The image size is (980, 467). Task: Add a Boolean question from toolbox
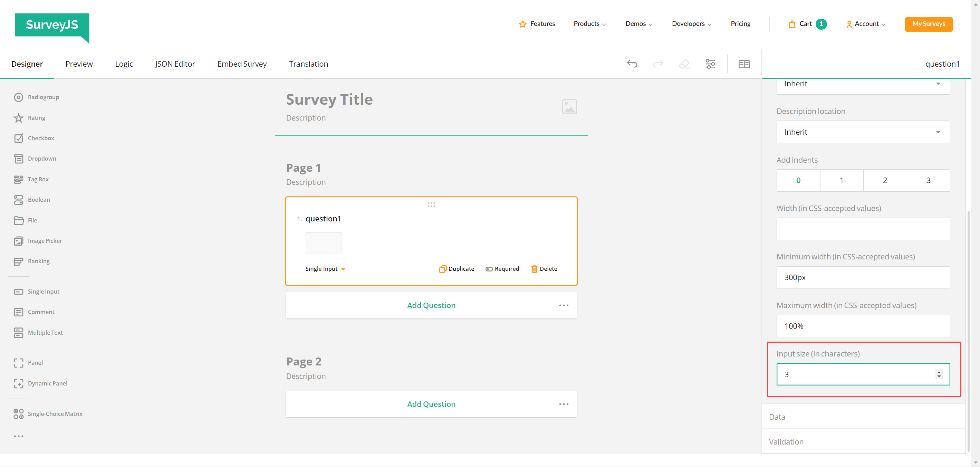(x=39, y=199)
